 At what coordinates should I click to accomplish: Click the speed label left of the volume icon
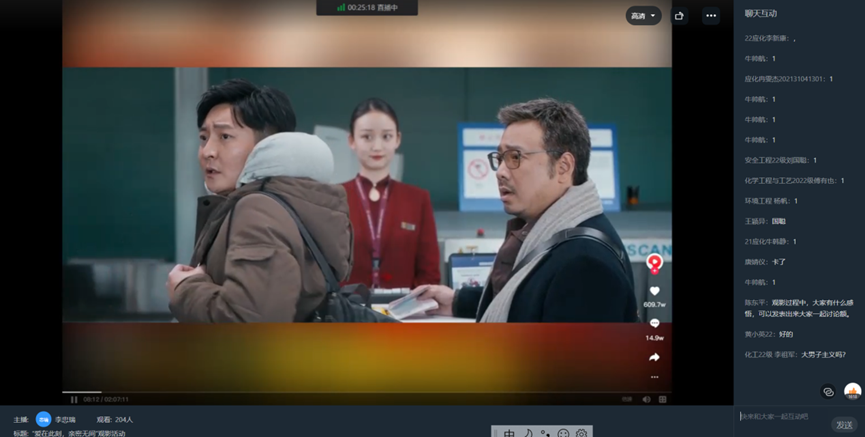627,399
